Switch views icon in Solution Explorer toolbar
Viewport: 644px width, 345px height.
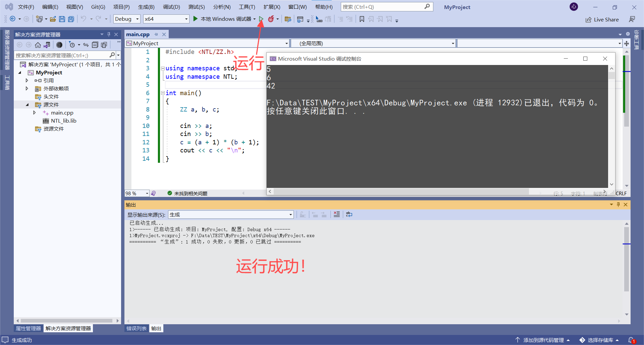pyautogui.click(x=47, y=45)
